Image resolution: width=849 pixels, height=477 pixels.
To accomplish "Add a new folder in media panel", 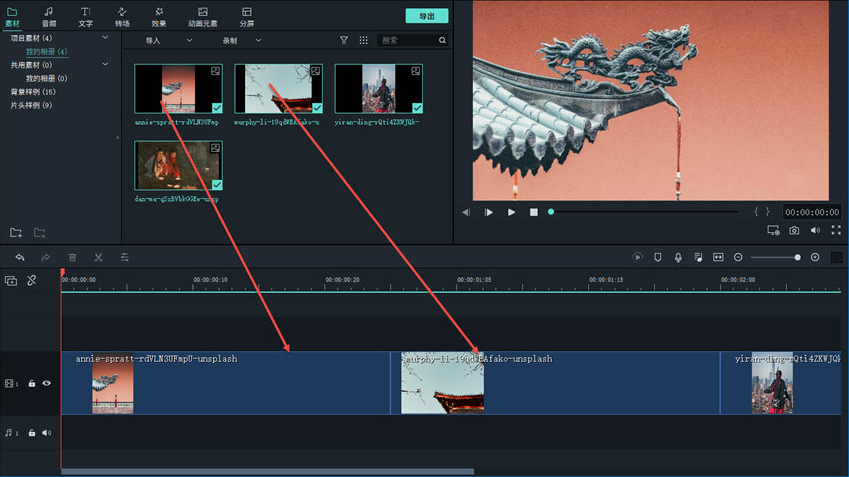I will 16,233.
